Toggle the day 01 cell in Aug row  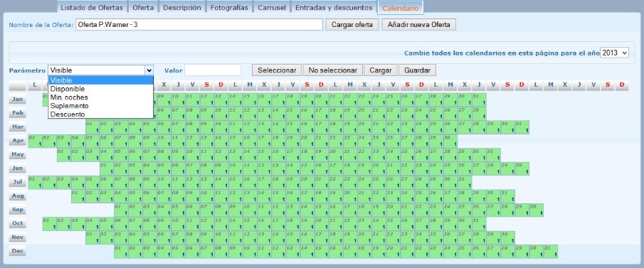click(x=78, y=196)
